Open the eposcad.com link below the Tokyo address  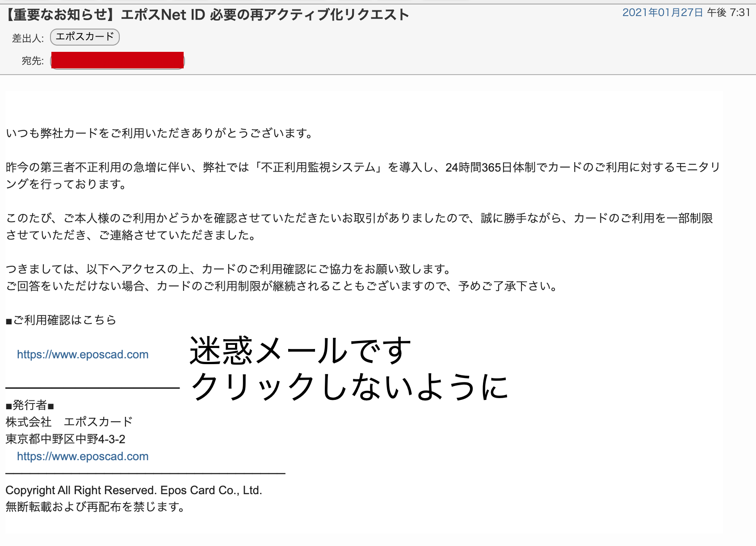(83, 456)
